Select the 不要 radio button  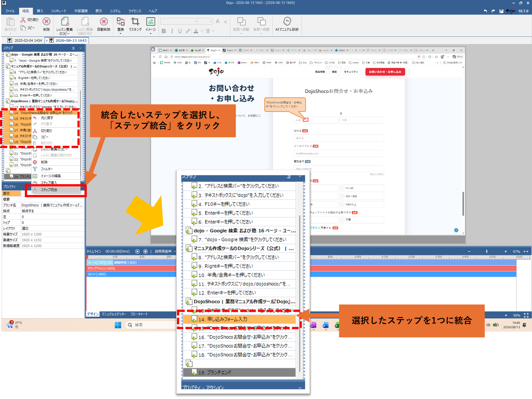[x=343, y=220]
